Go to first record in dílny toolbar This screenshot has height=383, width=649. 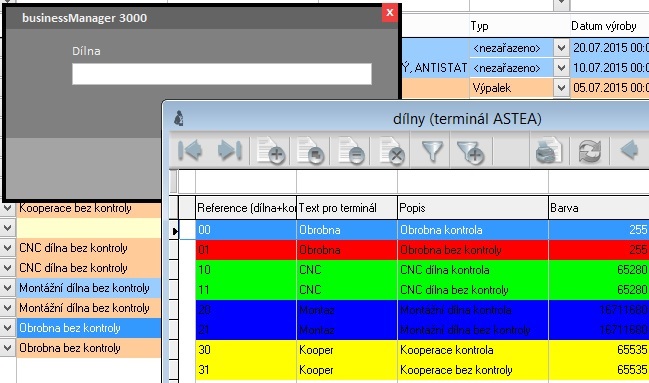(x=190, y=150)
